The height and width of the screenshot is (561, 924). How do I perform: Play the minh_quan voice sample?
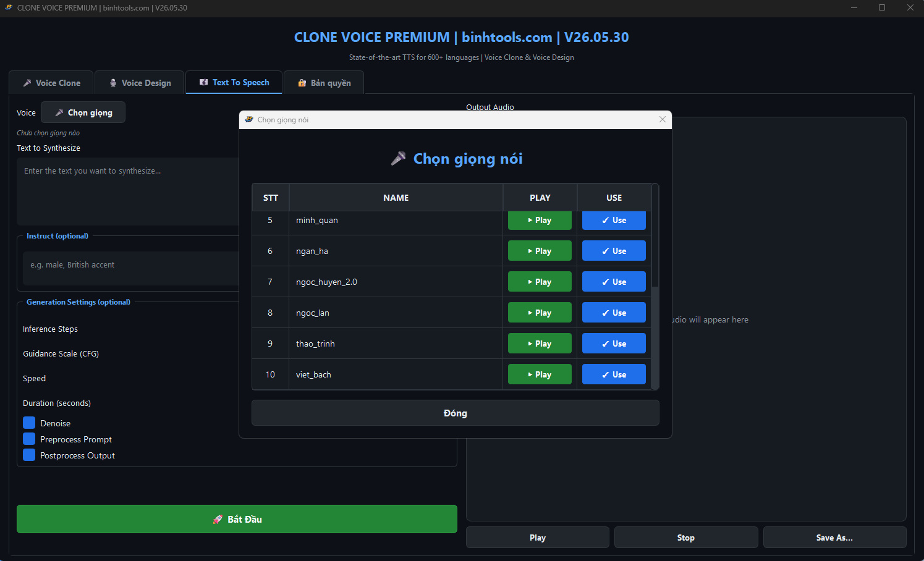pyautogui.click(x=540, y=221)
